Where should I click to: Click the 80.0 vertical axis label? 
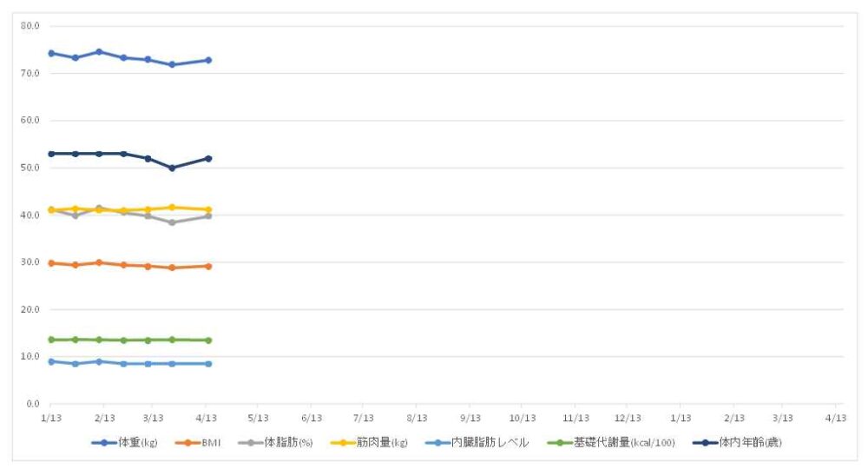pyautogui.click(x=30, y=25)
